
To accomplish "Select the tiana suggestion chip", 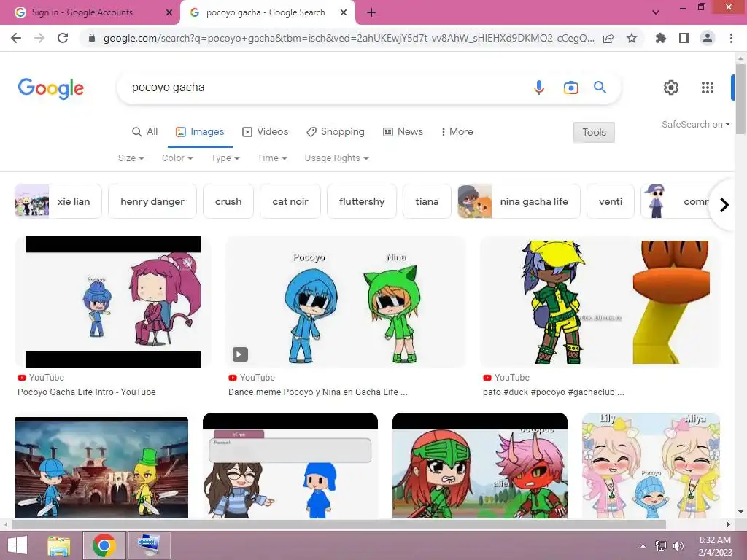I will point(427,201).
